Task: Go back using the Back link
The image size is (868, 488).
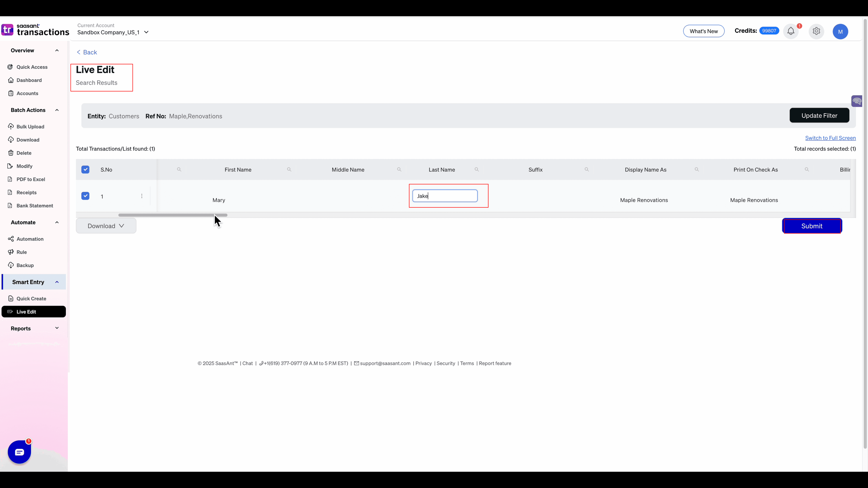Action: click(x=87, y=52)
